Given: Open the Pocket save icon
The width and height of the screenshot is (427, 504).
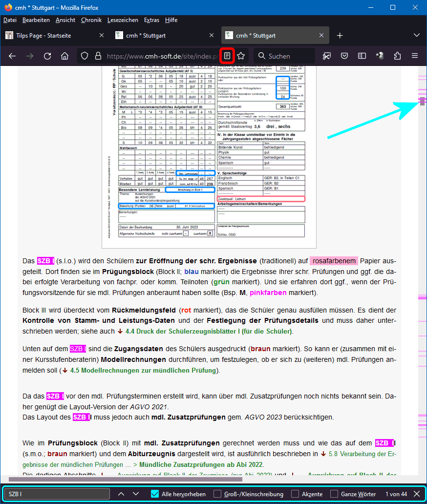Looking at the screenshot, I should [344, 56].
